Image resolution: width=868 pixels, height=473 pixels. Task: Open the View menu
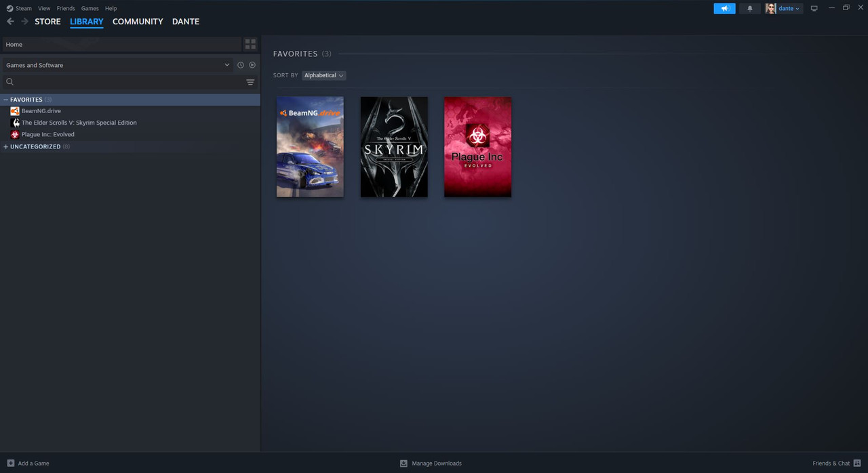(x=44, y=8)
